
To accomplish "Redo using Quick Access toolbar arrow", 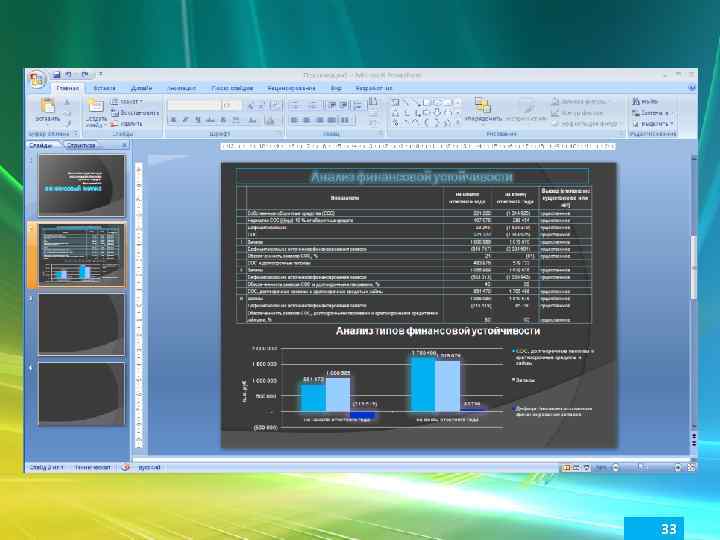I will tap(85, 74).
